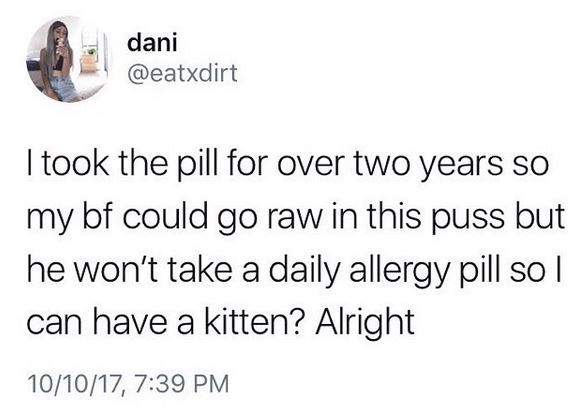Click the date 10/10/17 in the timestamp

(x=76, y=384)
